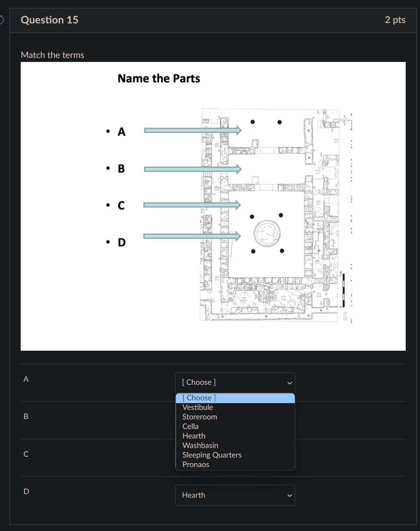Click the chevron on term A's dropdown

pyautogui.click(x=289, y=383)
